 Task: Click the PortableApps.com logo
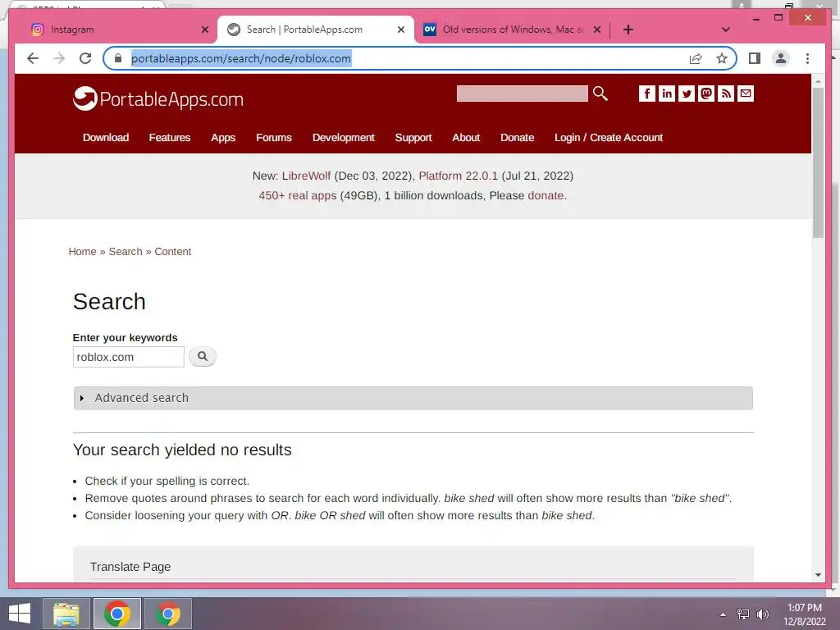pos(158,98)
